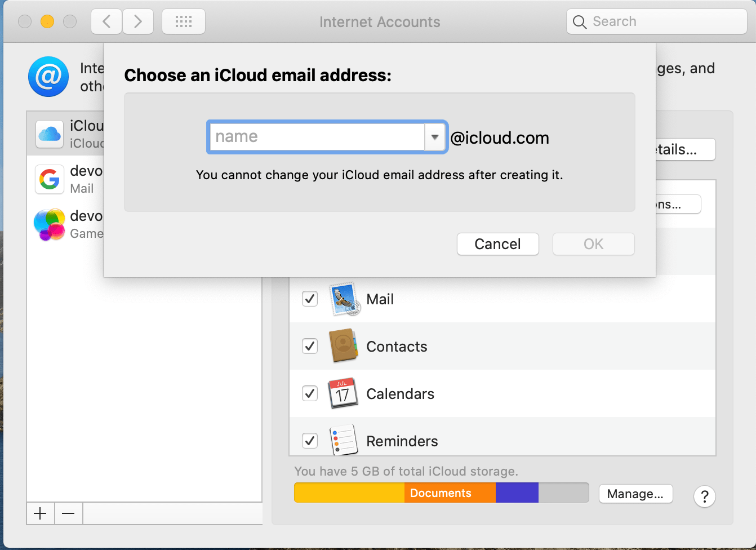Click the Mail stamp app icon
The height and width of the screenshot is (550, 756).
point(344,299)
